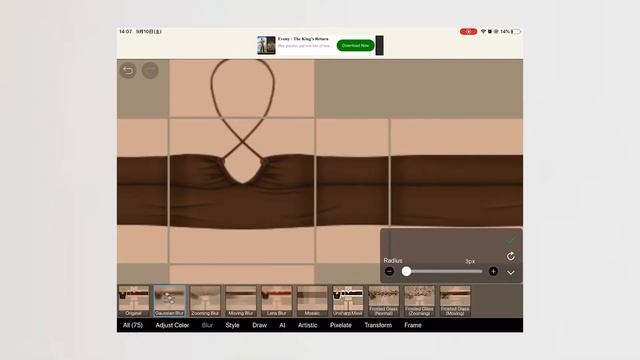Tap the Download Now ad button

(x=356, y=45)
